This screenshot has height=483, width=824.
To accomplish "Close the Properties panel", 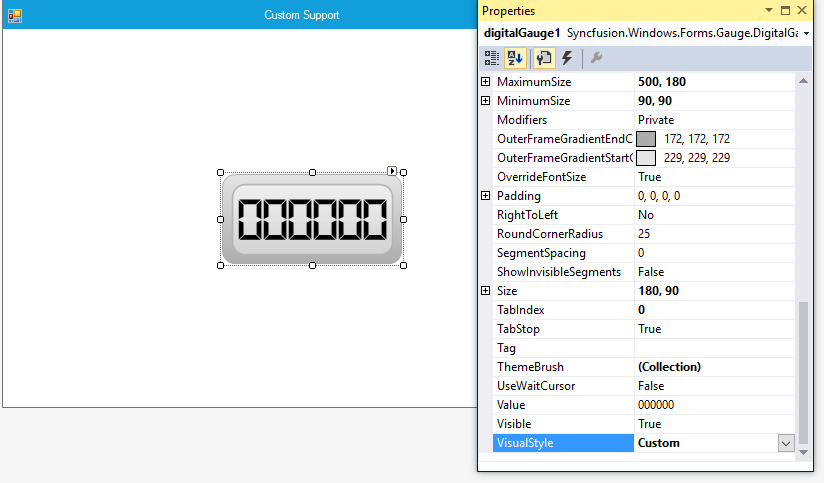I will tap(802, 11).
